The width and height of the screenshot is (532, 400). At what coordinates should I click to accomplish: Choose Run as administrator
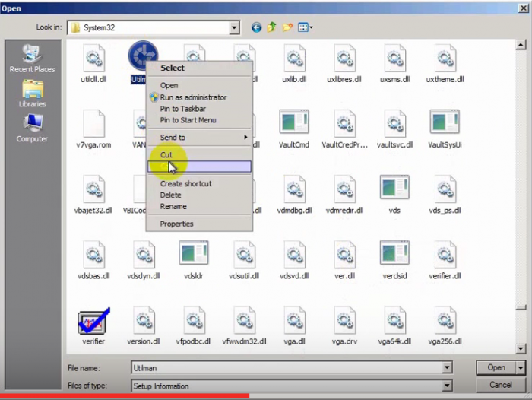pyautogui.click(x=199, y=97)
